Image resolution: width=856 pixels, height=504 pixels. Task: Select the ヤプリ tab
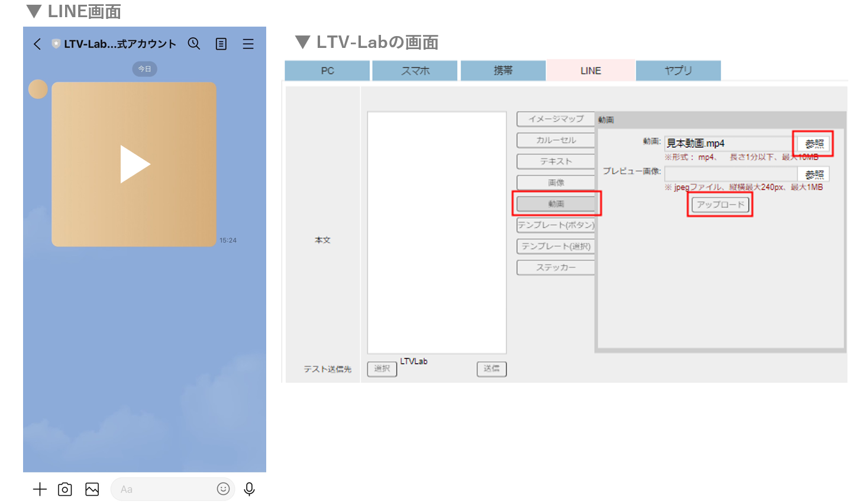click(678, 70)
